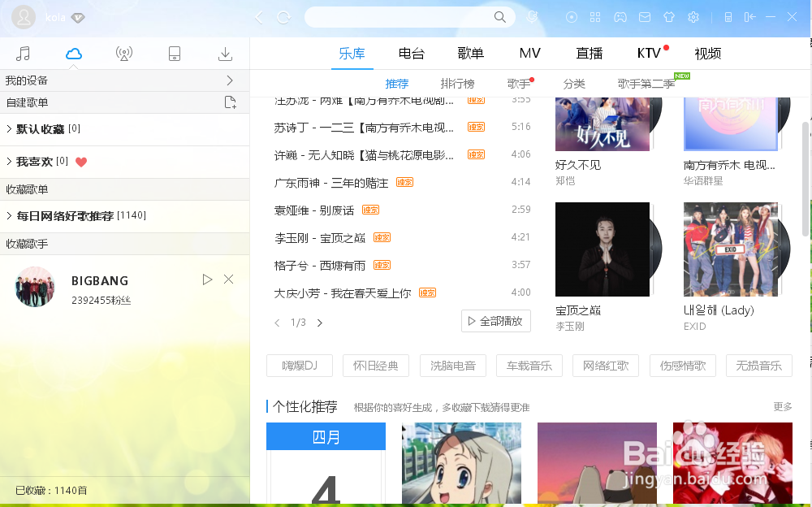Open 내일해 (Lady) EXID album cover

(731, 249)
